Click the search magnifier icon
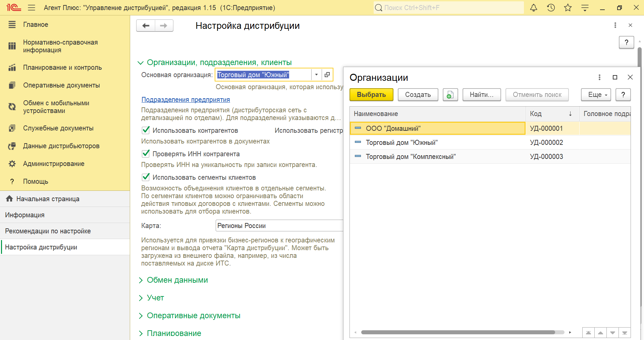The image size is (644, 340). [378, 8]
